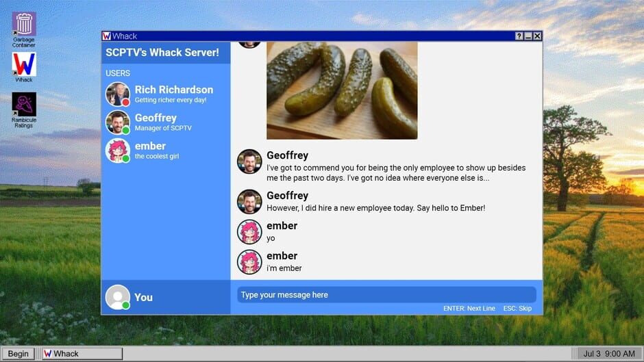Launch the Whack desktop shortcut
Image resolution: width=644 pixels, height=362 pixels.
[24, 66]
